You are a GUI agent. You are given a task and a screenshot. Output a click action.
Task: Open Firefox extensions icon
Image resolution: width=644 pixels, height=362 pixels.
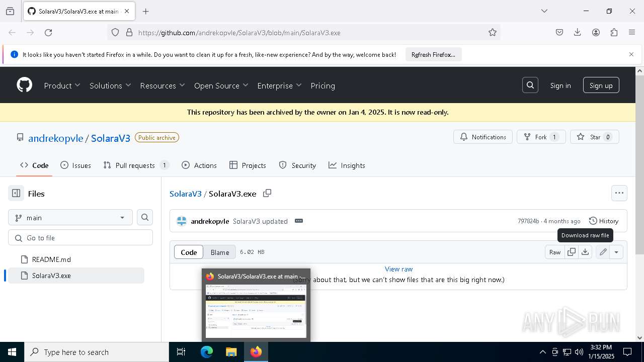(x=614, y=32)
